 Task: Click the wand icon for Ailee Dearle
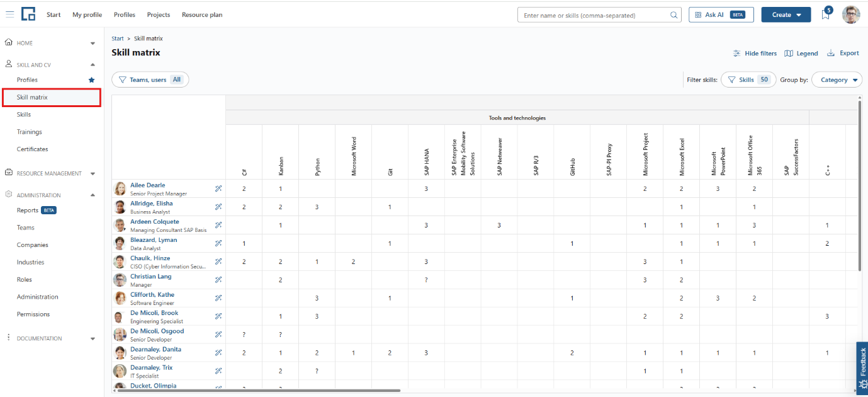[x=218, y=188]
